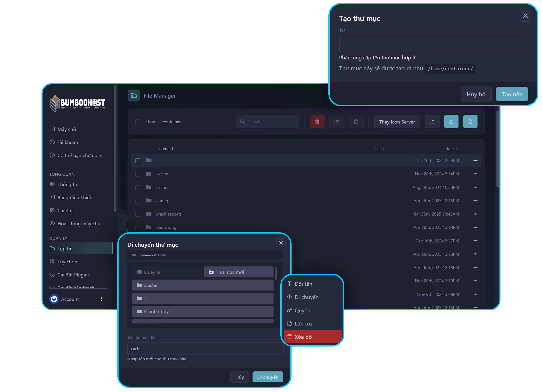This screenshot has width=542, height=392.
Task: Click the red trash delete toolbar icon
Action: (317, 121)
